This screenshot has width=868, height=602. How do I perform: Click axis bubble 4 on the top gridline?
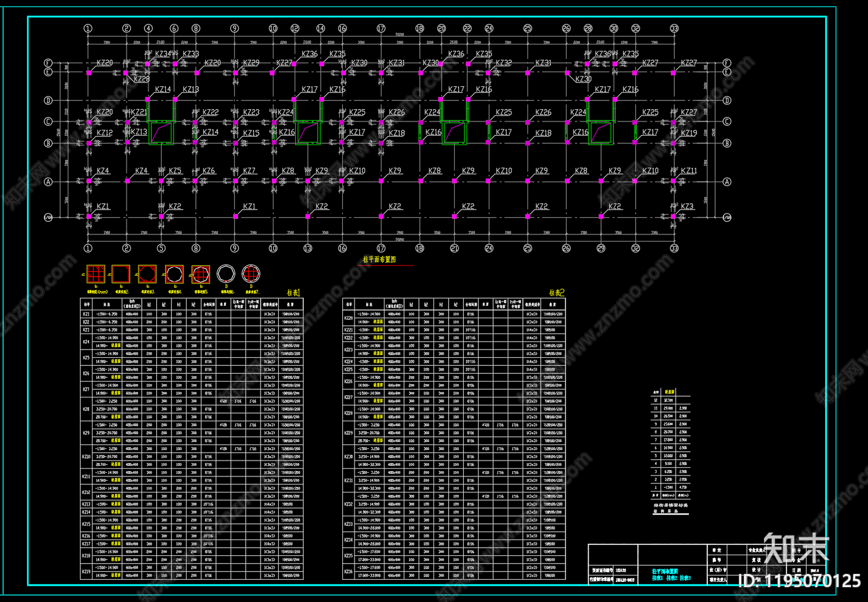tap(148, 28)
